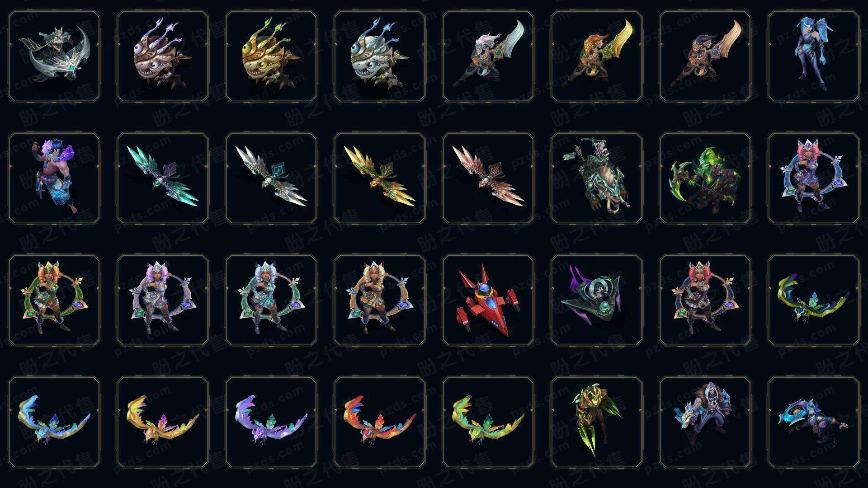Choose the pink-haired silver ring chroma
The image size is (868, 488).
(163, 300)
